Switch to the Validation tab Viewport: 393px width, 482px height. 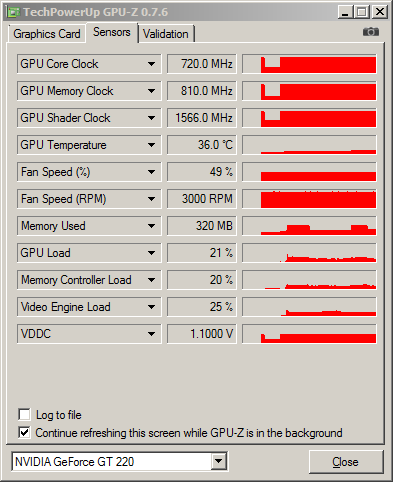point(166,34)
